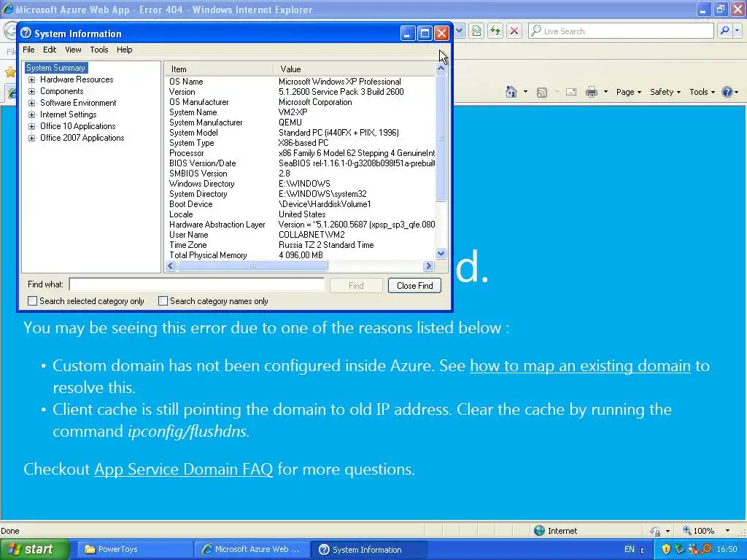Click the yellow security shield tray icon
The image size is (747, 560).
tap(666, 549)
